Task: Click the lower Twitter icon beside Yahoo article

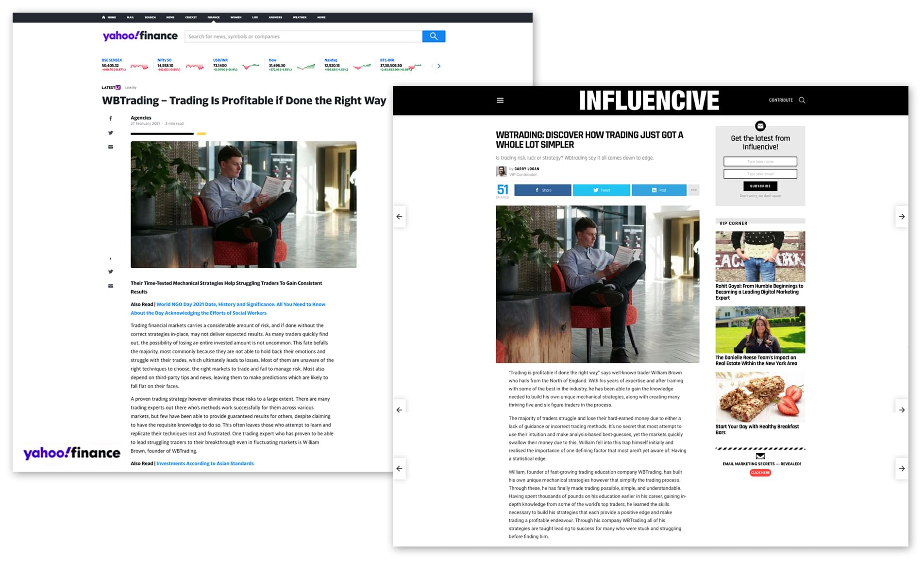Action: pos(111,272)
